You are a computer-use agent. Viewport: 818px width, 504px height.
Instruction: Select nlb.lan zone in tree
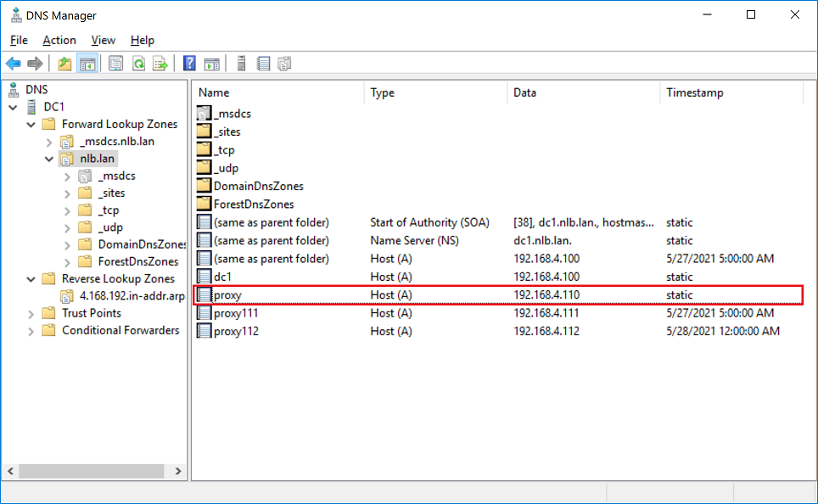point(97,159)
